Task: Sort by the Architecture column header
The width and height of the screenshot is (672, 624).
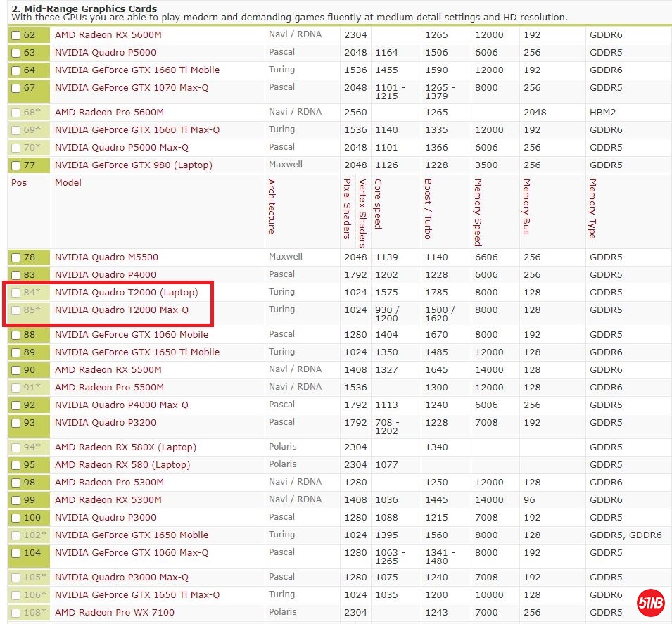Action: [272, 206]
